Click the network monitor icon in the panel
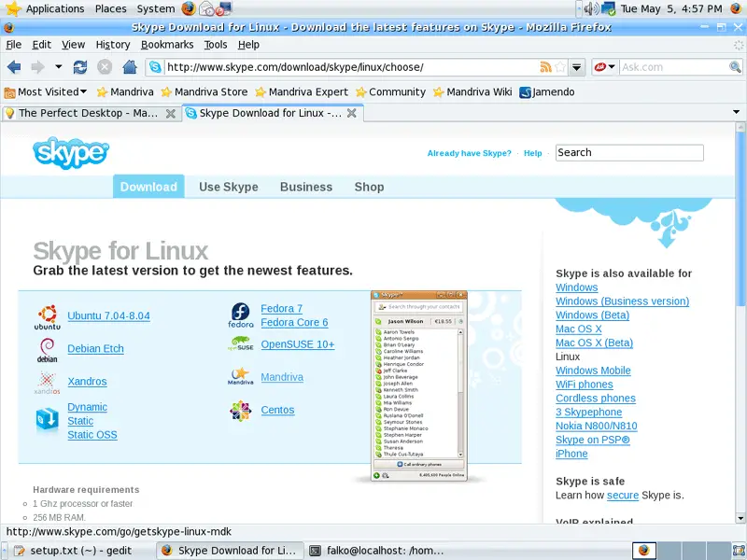Image resolution: width=747 pixels, height=560 pixels. click(x=609, y=8)
